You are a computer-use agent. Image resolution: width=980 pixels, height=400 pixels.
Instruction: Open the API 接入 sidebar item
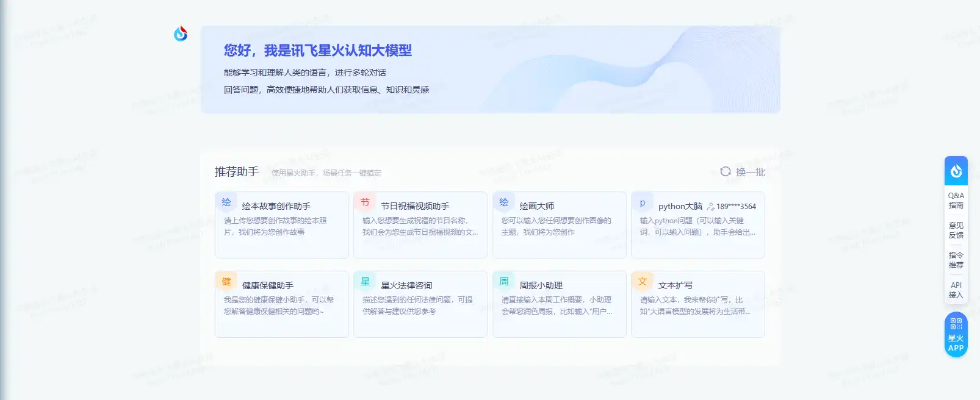tap(956, 290)
